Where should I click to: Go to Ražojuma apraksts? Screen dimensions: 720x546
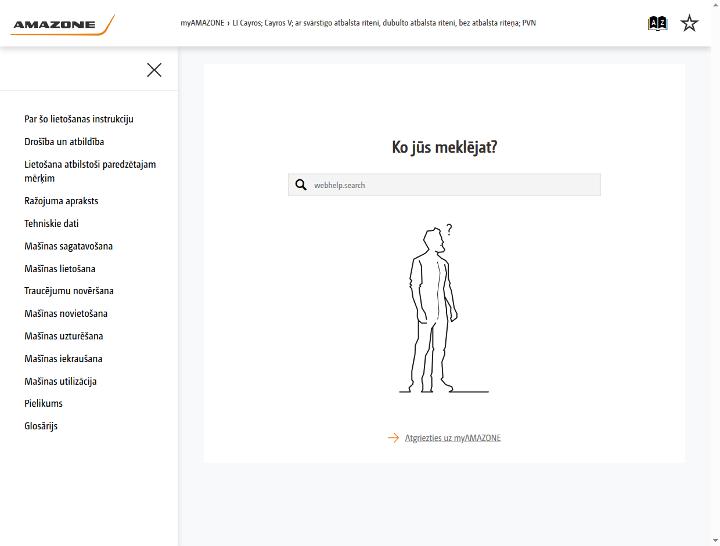point(61,201)
